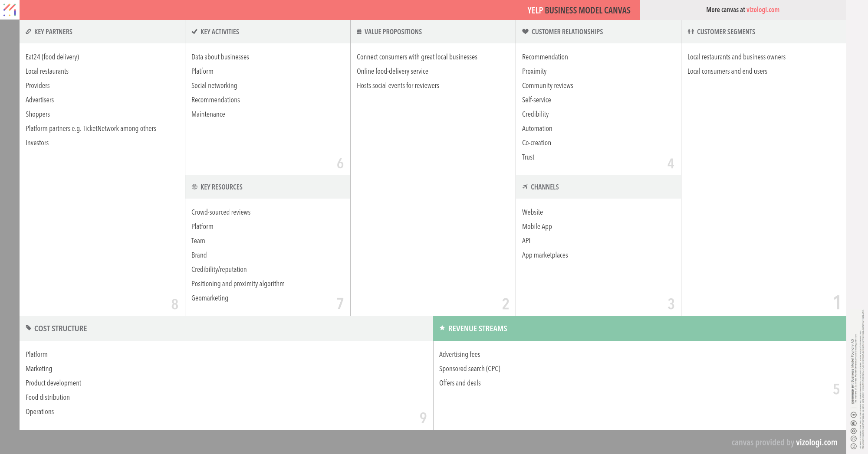
Task: Click the Key Activities checkmark icon
Action: (x=194, y=32)
